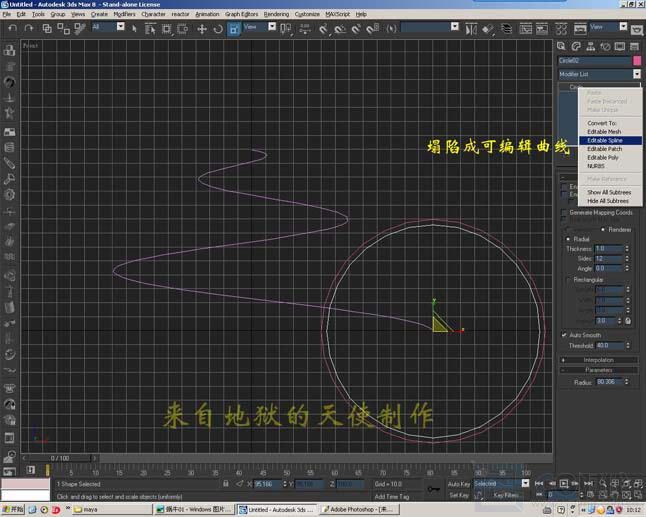This screenshot has height=517, width=646.
Task: Click the Set Keys key icon
Action: 433,489
